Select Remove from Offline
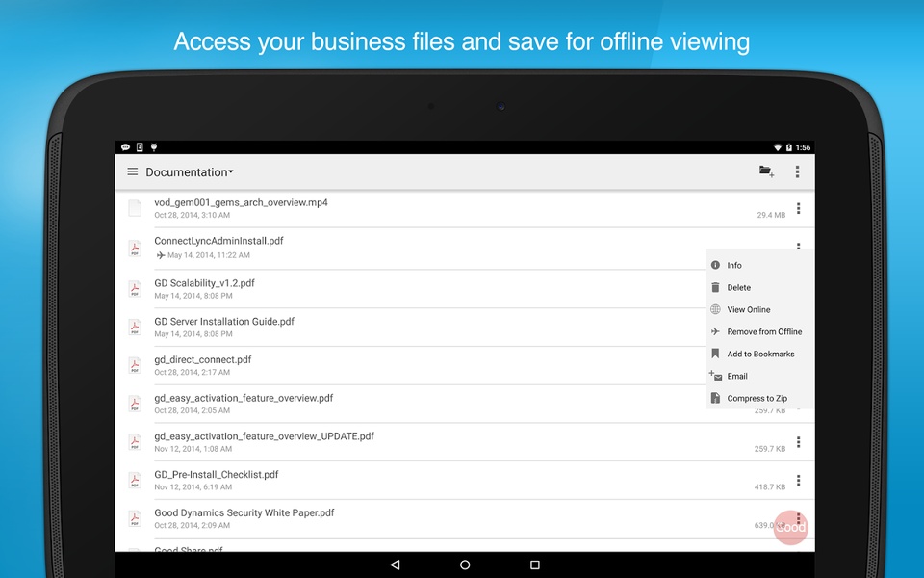The height and width of the screenshot is (578, 924). [759, 331]
